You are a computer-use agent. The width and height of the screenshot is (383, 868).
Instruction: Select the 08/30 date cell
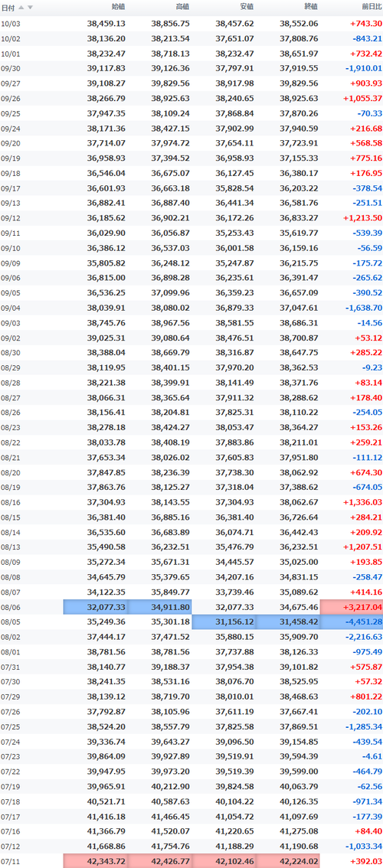[10, 353]
